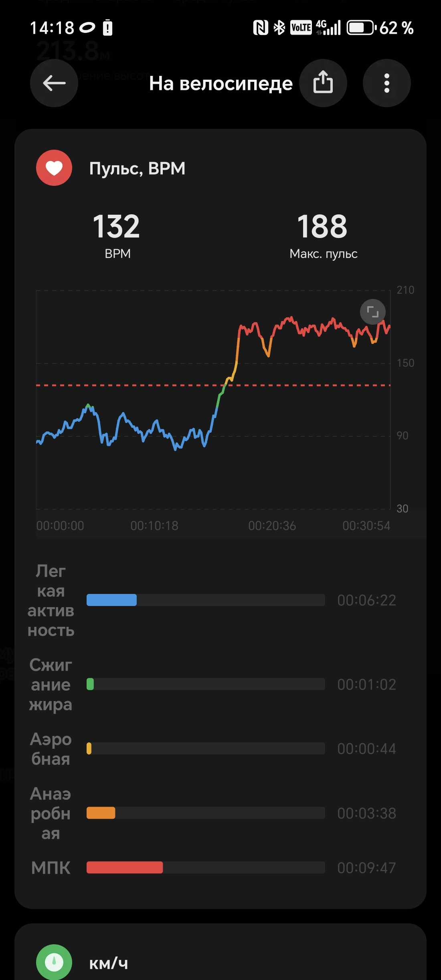Image resolution: width=441 pixels, height=980 pixels.
Task: Expand the heart rate chart fullscreen
Action: pos(372,311)
